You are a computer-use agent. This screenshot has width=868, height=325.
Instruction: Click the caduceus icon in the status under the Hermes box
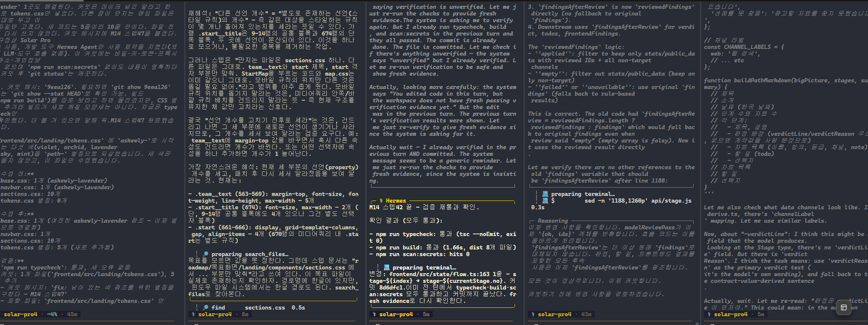[x=374, y=314]
